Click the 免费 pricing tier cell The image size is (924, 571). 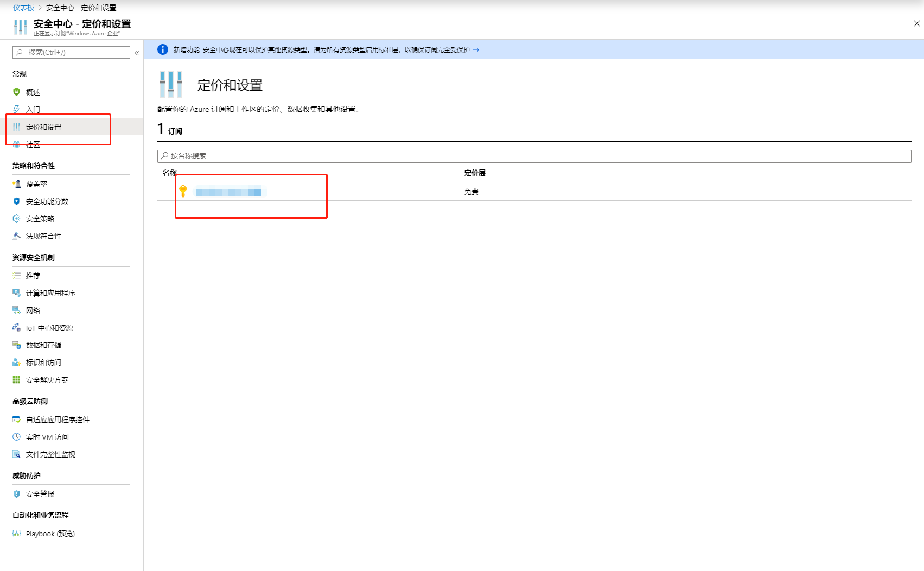(x=471, y=192)
